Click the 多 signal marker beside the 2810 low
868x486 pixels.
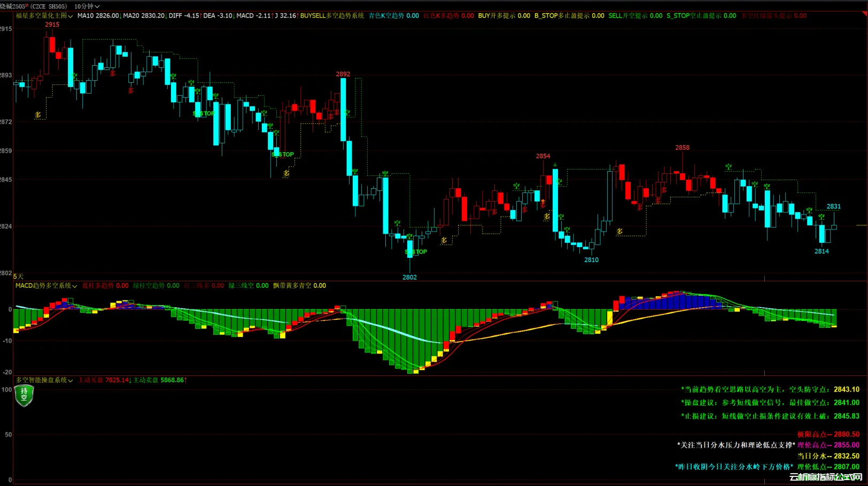pos(619,232)
